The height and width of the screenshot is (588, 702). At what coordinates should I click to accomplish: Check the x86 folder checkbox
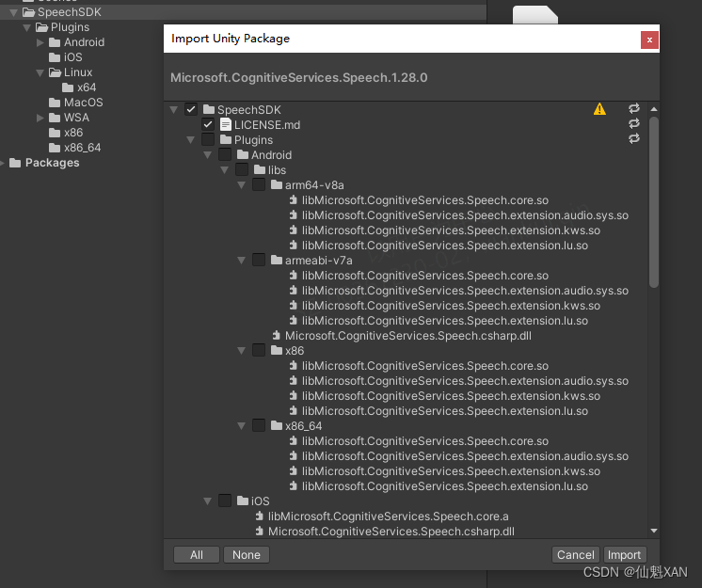(259, 350)
